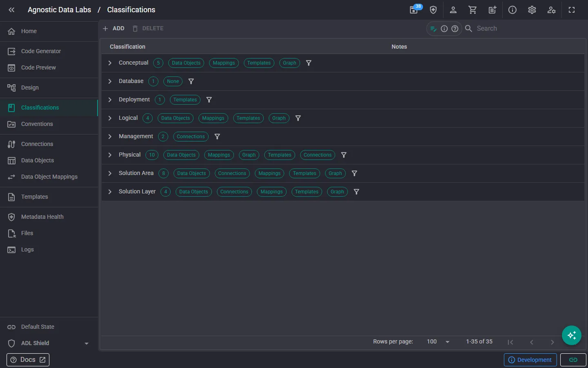Click the filter icon in Solution Area row
The width and height of the screenshot is (588, 368).
tap(354, 173)
